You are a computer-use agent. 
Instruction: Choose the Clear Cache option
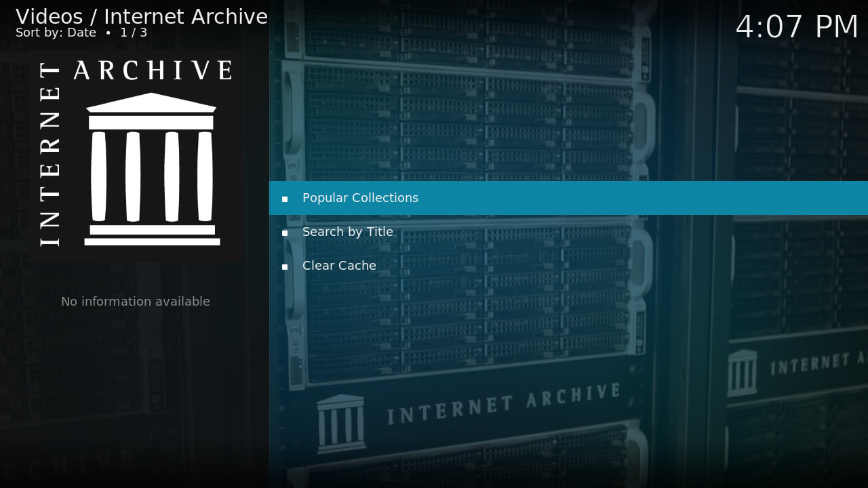(339, 266)
